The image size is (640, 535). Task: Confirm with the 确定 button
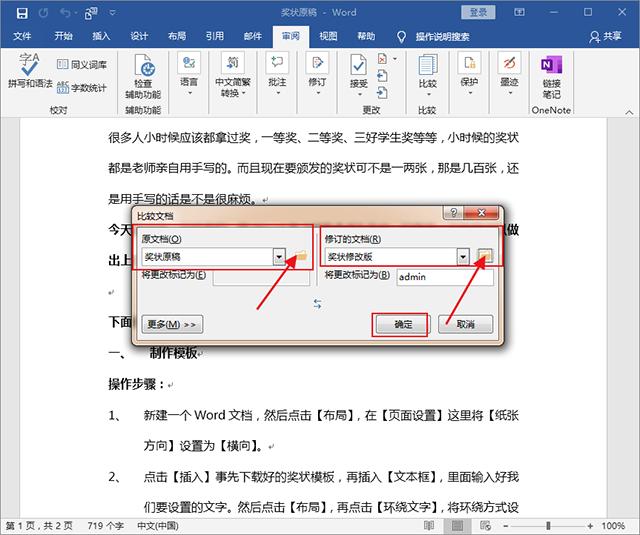tap(403, 324)
